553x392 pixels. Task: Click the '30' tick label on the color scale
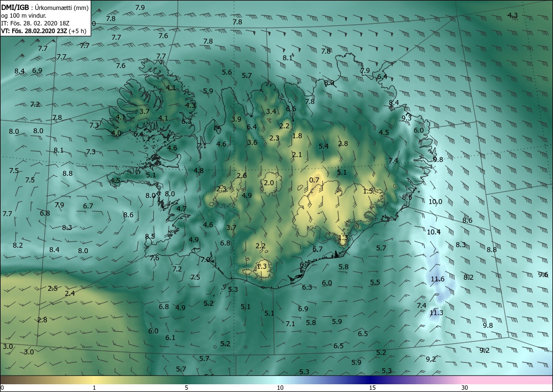(465, 388)
